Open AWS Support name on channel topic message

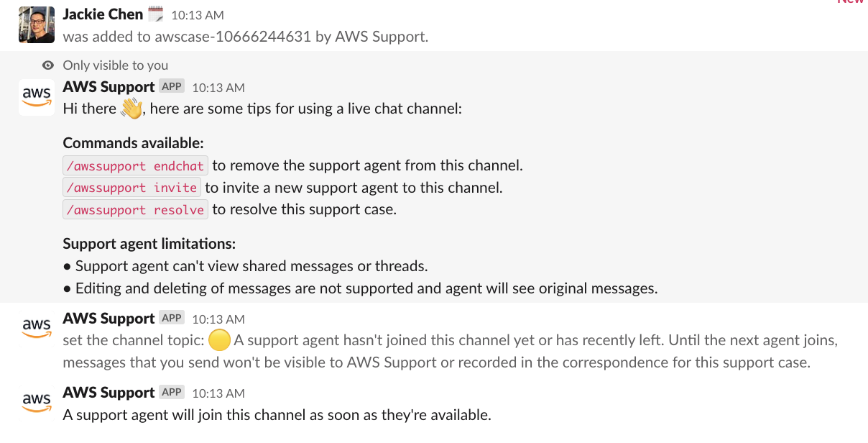[108, 319]
